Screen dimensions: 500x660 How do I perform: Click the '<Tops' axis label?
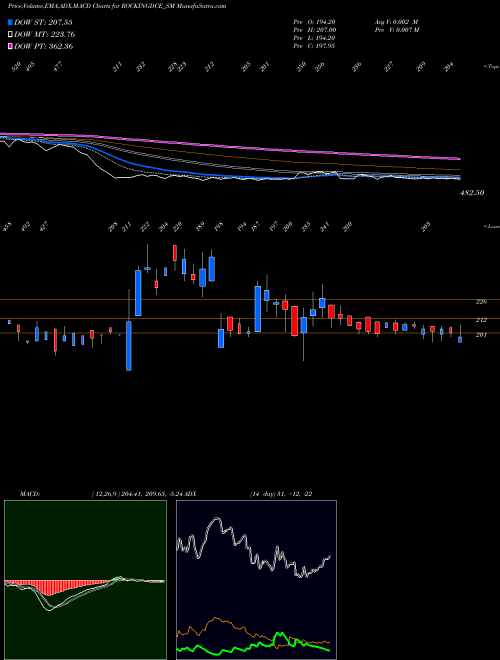point(492,67)
